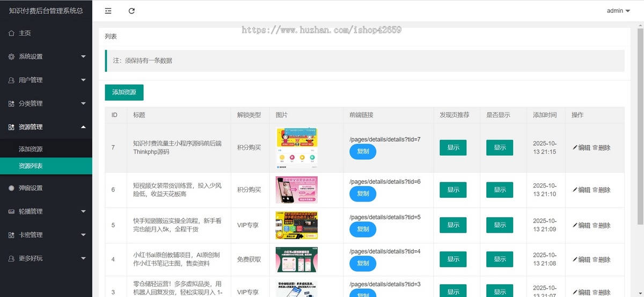Click link text /pages/details/details?tid=3
The height and width of the screenshot is (297, 644).
385,284
